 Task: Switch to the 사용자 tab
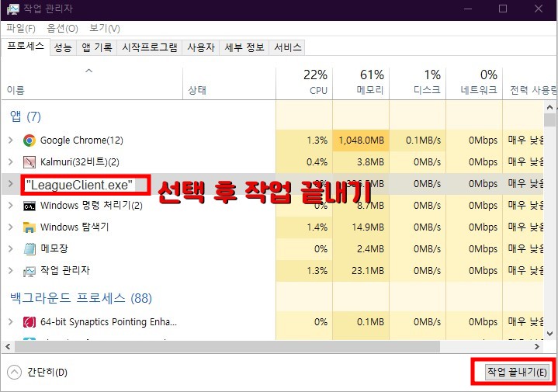(x=201, y=47)
